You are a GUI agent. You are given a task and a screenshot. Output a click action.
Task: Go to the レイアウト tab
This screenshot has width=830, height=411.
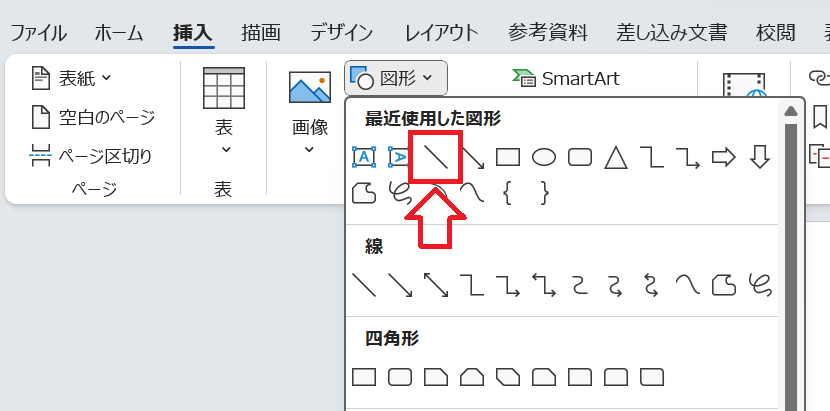pyautogui.click(x=441, y=33)
